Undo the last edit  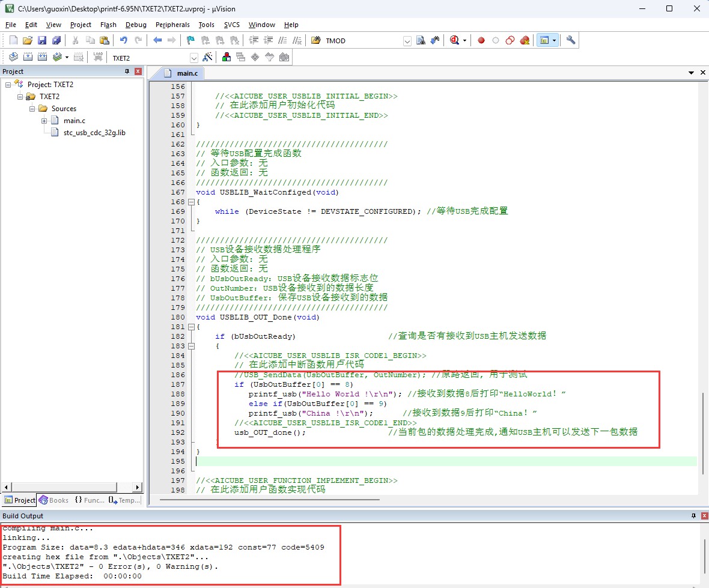click(x=123, y=40)
